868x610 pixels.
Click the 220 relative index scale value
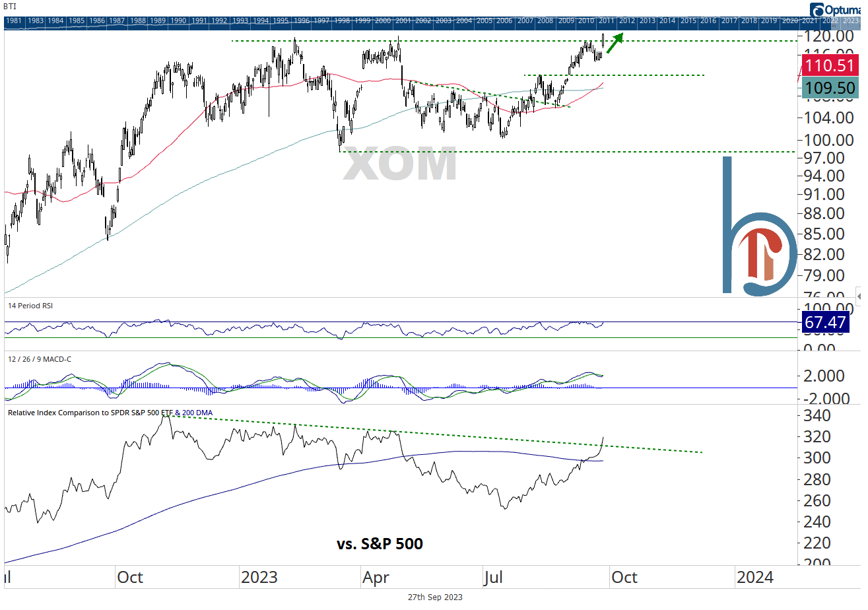816,543
